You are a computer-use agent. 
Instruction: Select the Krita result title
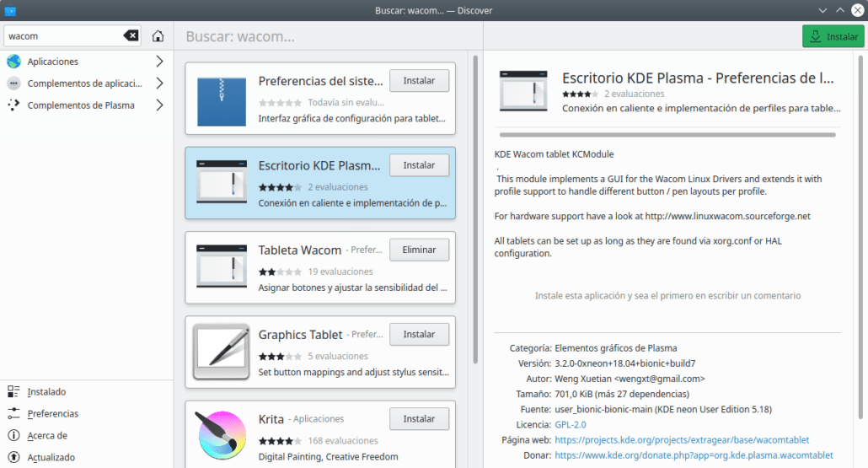coord(271,419)
